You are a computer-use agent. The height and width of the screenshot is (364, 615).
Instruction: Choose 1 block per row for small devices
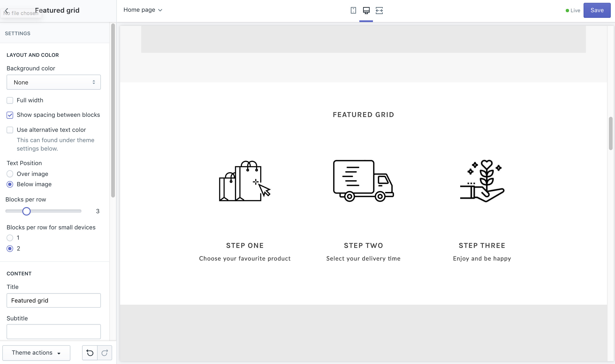pyautogui.click(x=10, y=238)
